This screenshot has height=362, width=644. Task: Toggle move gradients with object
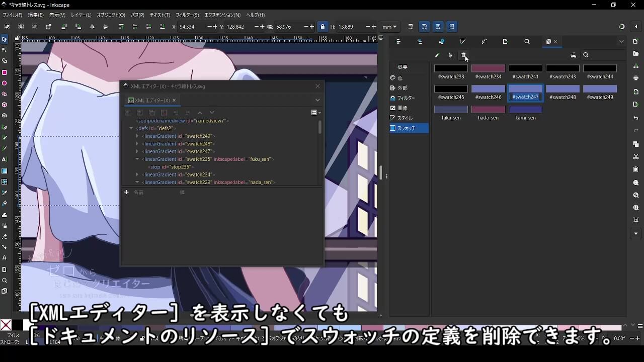[x=438, y=27]
